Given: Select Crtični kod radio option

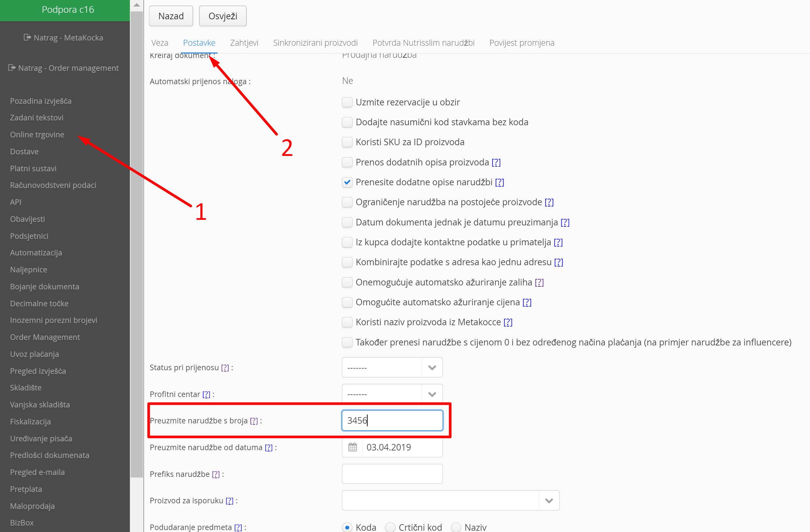Looking at the screenshot, I should pos(390,527).
